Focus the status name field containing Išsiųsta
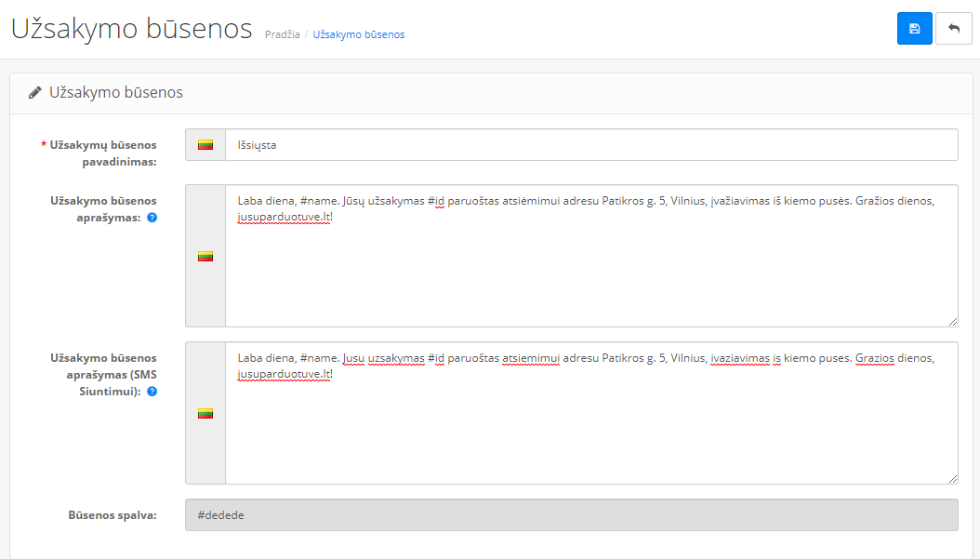Image resolution: width=980 pixels, height=559 pixels. click(x=591, y=144)
